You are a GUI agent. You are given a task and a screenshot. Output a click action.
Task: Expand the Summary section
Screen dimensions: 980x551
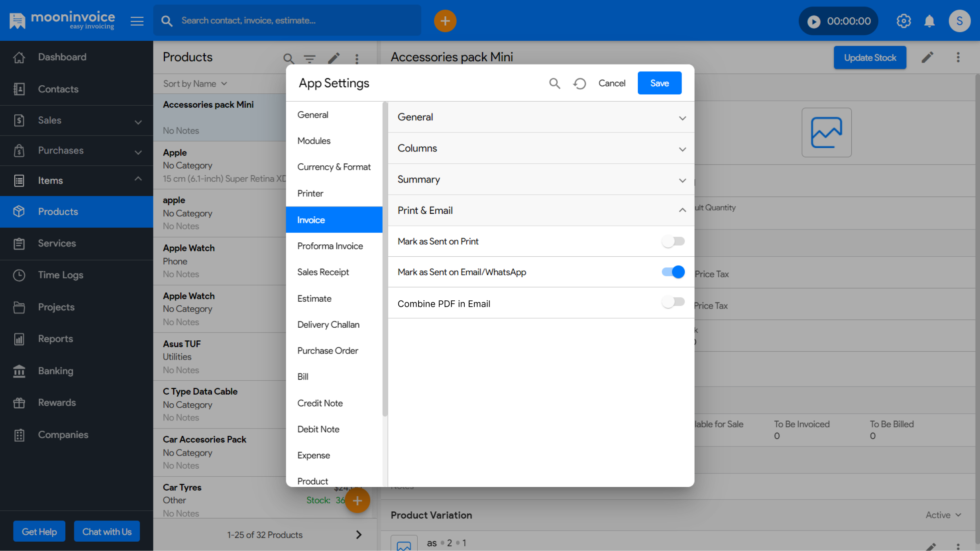coord(541,179)
